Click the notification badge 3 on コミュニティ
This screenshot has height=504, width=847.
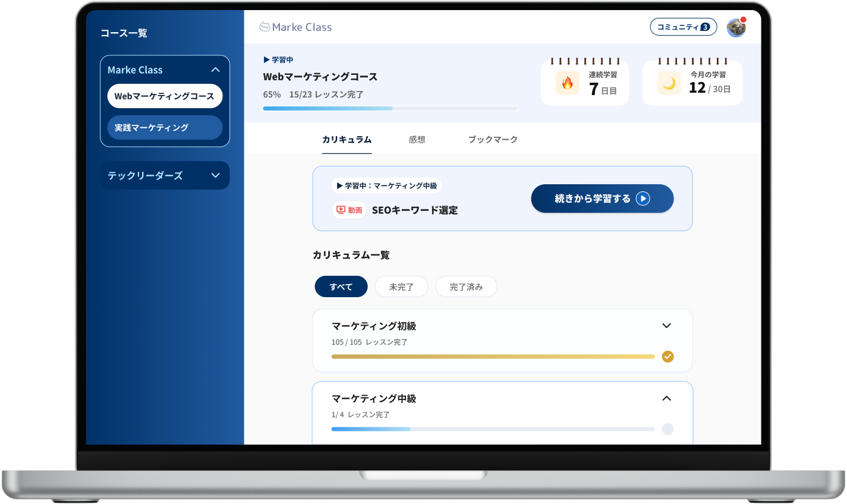pyautogui.click(x=705, y=27)
